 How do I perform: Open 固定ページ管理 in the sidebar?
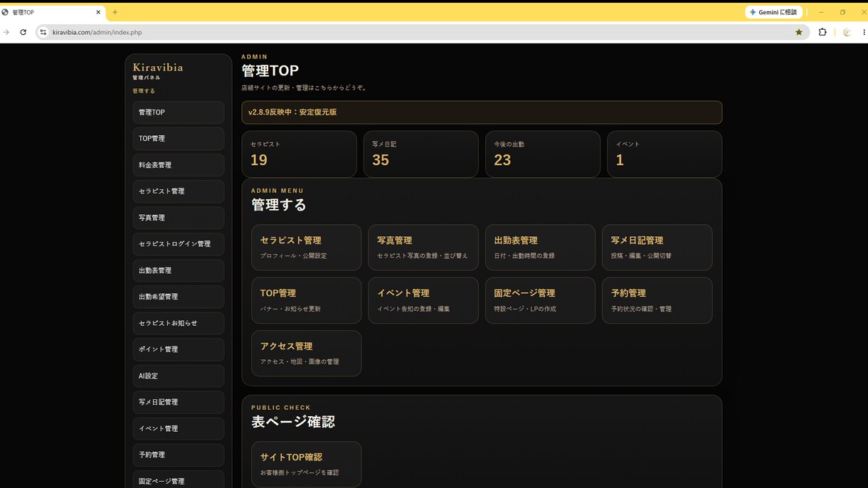[178, 479]
